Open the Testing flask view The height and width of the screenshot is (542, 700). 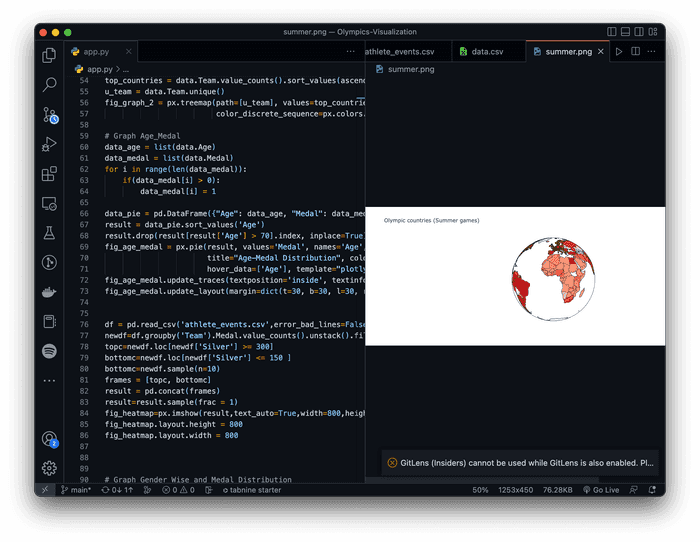[x=49, y=233]
